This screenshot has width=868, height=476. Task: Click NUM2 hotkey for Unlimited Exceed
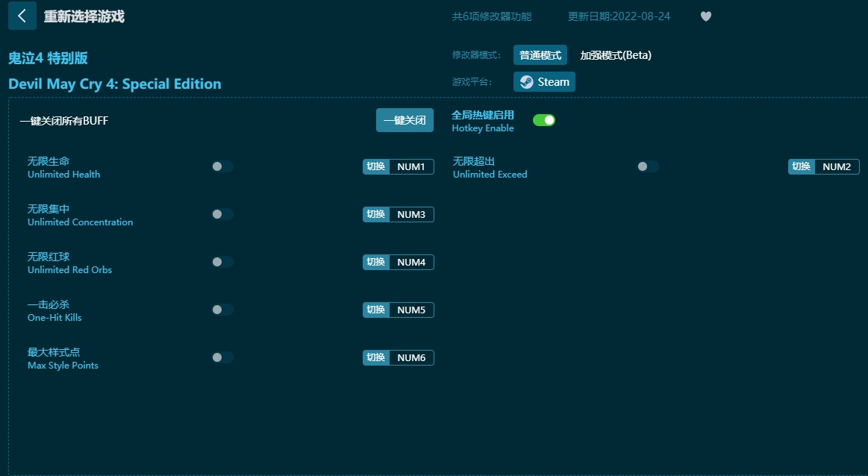[x=836, y=167]
